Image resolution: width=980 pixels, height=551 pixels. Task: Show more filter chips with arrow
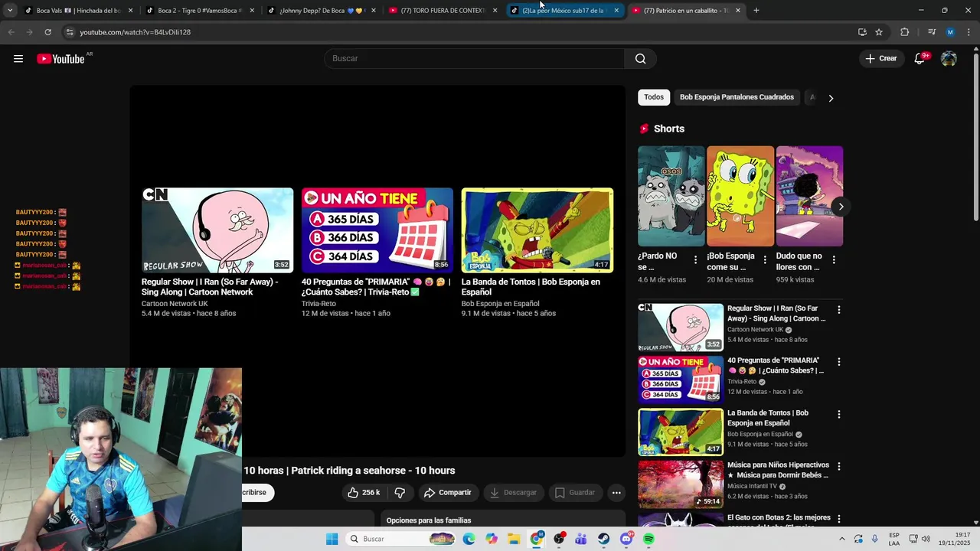(x=831, y=98)
